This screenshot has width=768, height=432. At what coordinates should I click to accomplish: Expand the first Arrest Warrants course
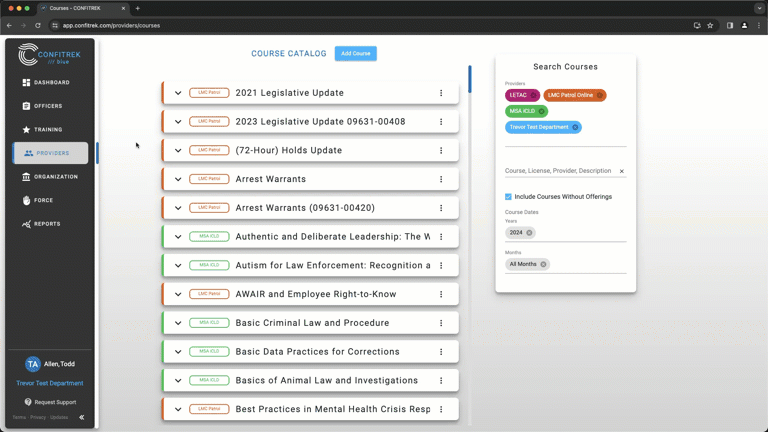pyautogui.click(x=178, y=179)
